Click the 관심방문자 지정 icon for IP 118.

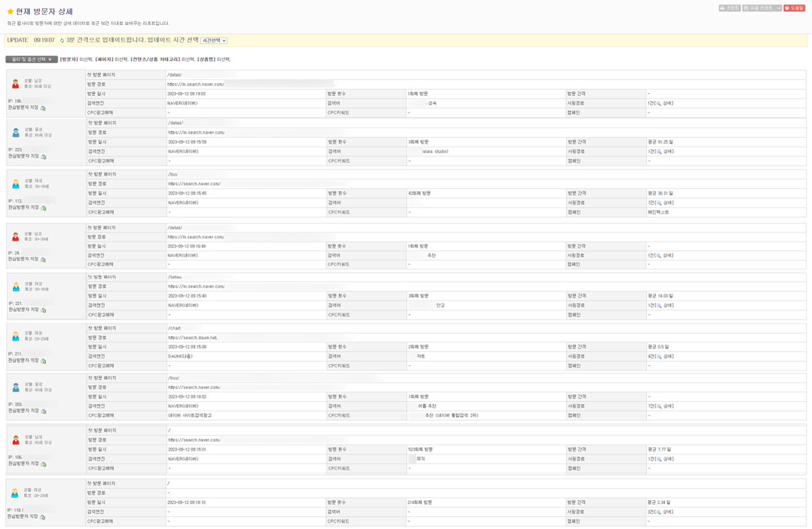coord(43,517)
